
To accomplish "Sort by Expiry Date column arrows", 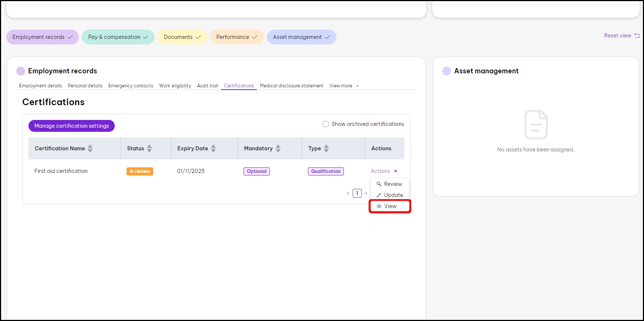I will [x=214, y=148].
